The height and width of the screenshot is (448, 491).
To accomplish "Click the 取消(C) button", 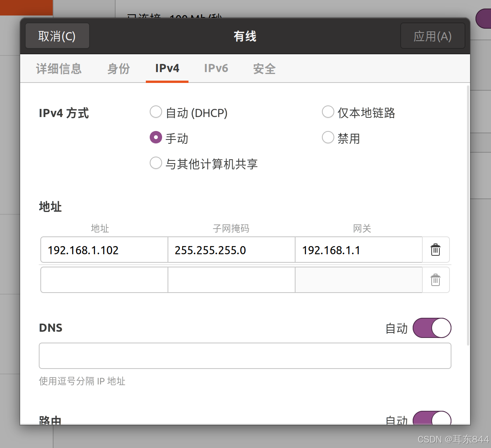I will [x=57, y=36].
